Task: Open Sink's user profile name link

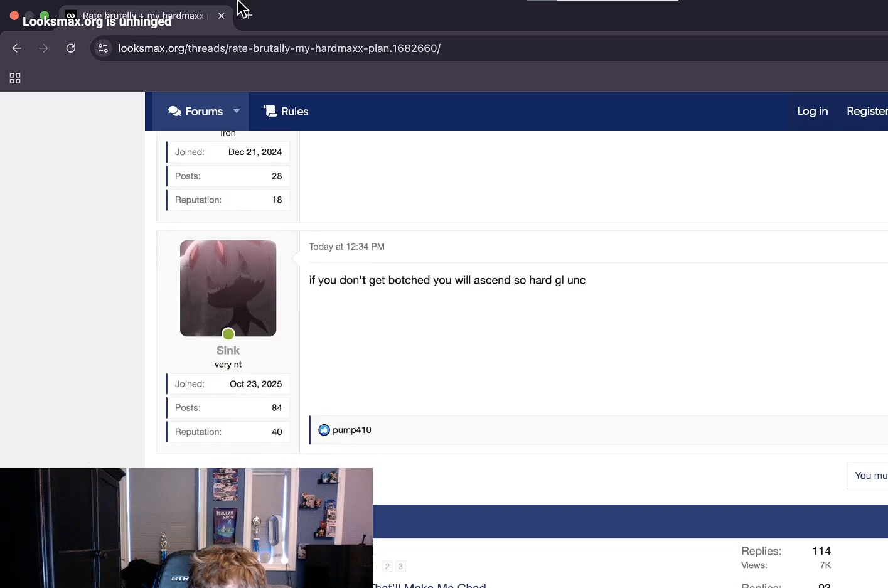Action: (x=228, y=350)
